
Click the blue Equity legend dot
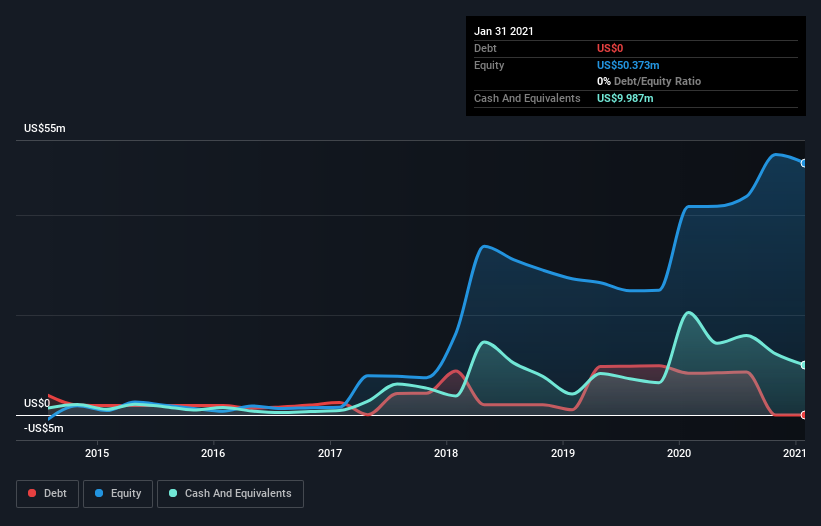coord(99,493)
